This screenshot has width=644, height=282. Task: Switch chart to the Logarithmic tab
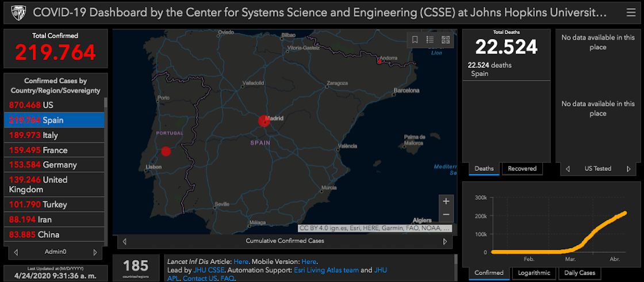coord(532,273)
